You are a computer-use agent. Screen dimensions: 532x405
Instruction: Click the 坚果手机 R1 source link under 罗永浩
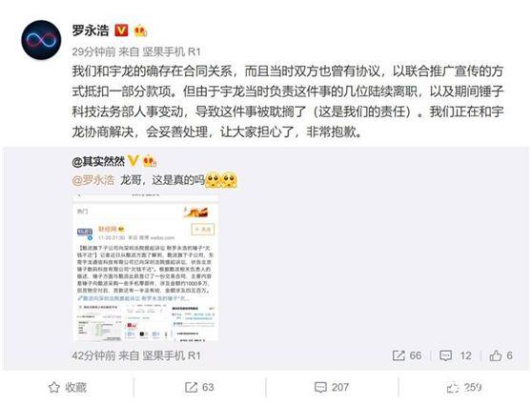[172, 51]
